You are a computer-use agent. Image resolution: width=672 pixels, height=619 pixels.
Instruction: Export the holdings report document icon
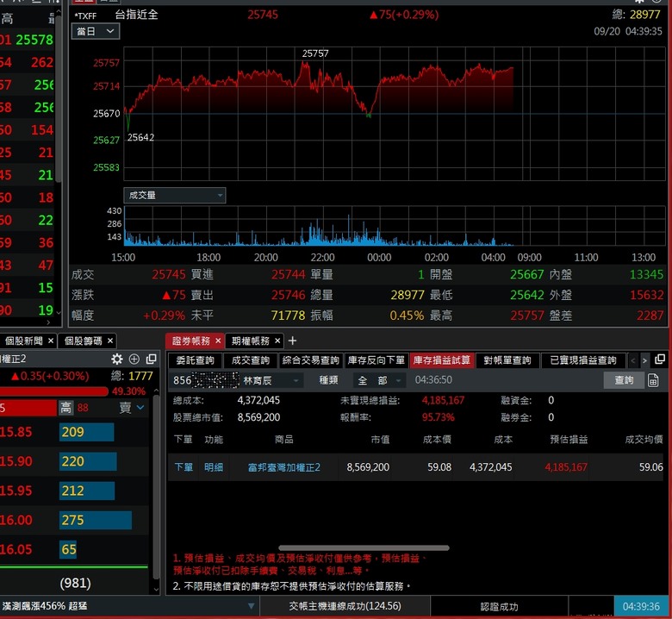653,380
